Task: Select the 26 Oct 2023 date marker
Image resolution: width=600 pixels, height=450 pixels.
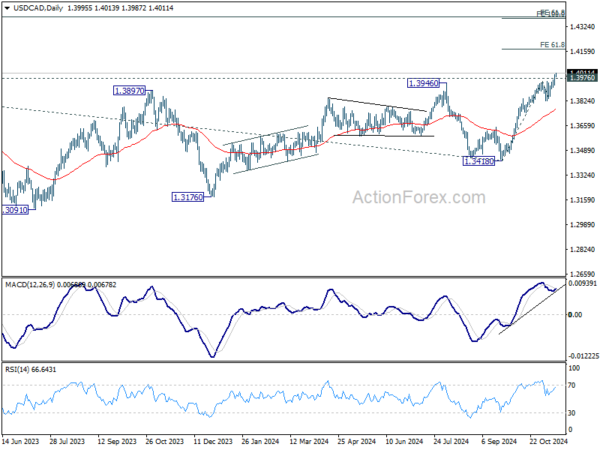Action: pyautogui.click(x=165, y=441)
